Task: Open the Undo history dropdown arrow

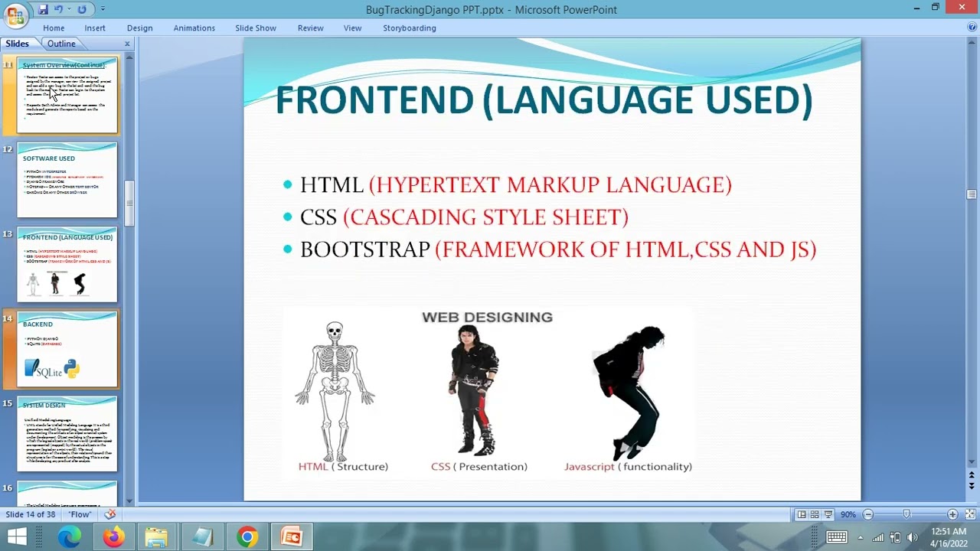Action: pyautogui.click(x=68, y=9)
